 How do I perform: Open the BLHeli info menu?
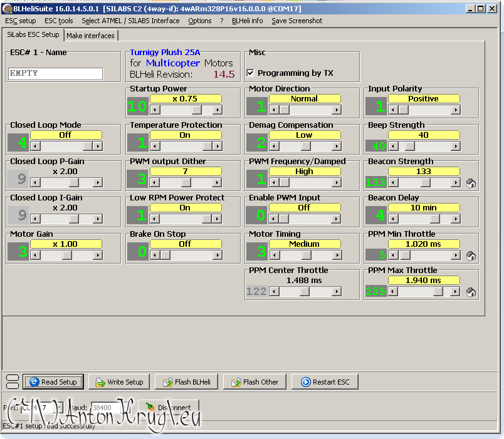(x=247, y=21)
